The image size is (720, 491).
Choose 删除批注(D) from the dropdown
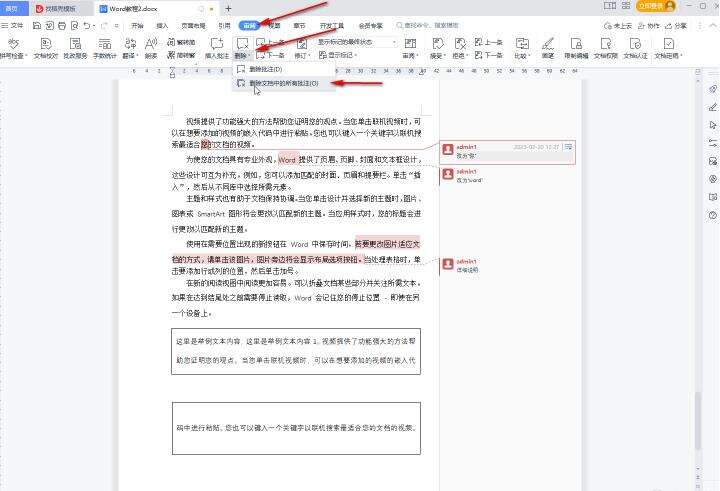(284, 69)
